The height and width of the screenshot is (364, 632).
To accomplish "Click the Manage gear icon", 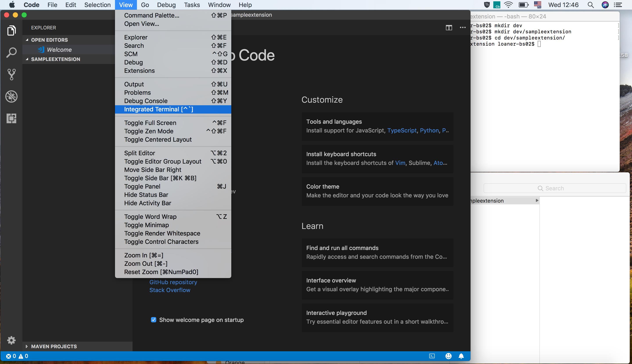I will pos(11,340).
